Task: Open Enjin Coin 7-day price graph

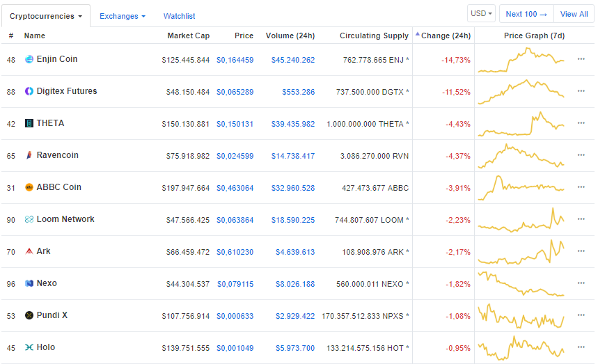Action: pos(521,60)
